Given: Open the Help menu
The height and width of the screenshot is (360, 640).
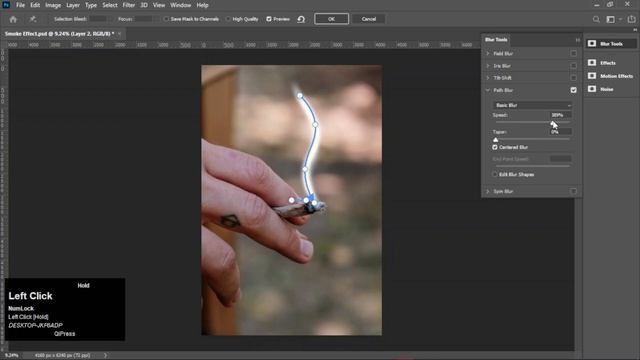Looking at the screenshot, I should coord(202,5).
